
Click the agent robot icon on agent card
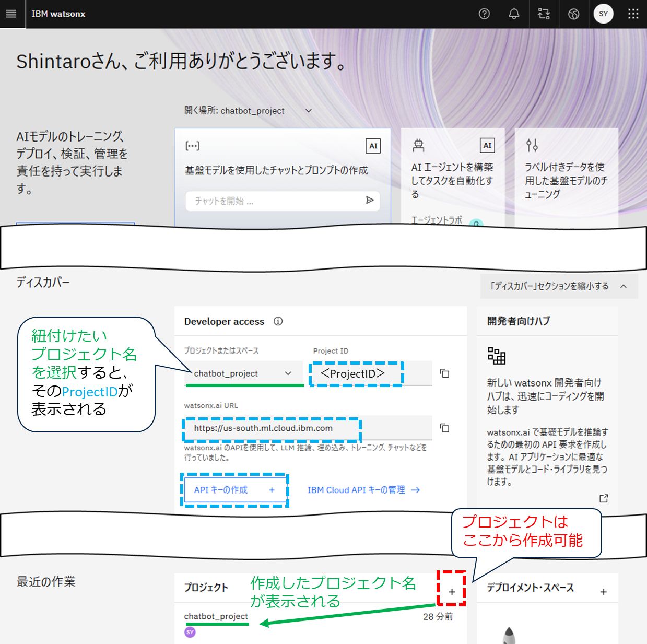418,145
